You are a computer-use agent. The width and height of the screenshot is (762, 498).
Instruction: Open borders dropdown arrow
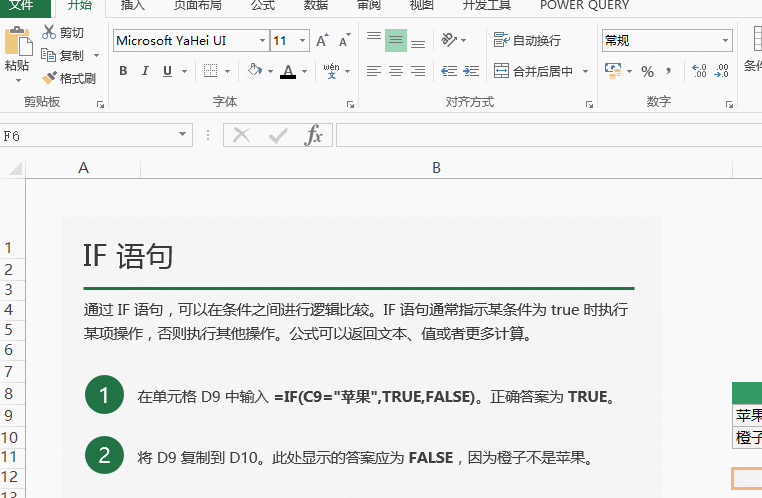tap(227, 72)
